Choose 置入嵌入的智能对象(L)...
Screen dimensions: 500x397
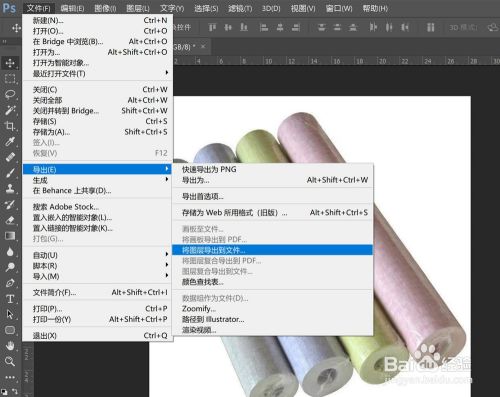(98, 217)
